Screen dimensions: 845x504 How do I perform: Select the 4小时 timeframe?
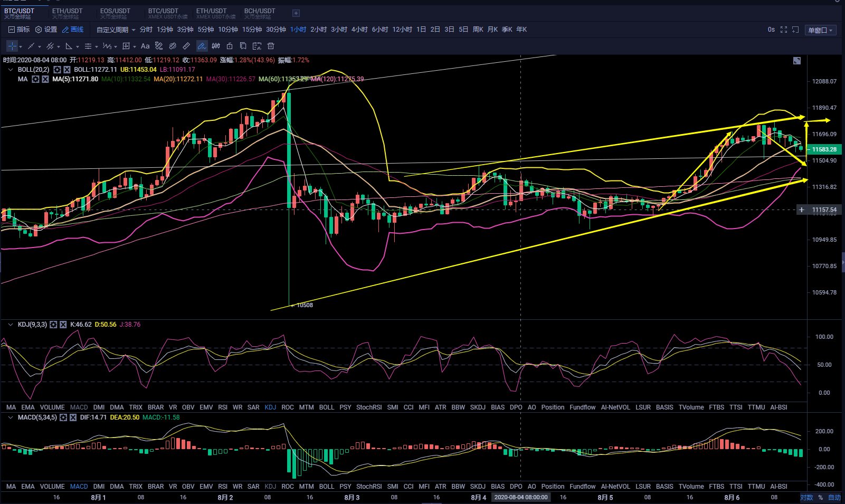(359, 30)
